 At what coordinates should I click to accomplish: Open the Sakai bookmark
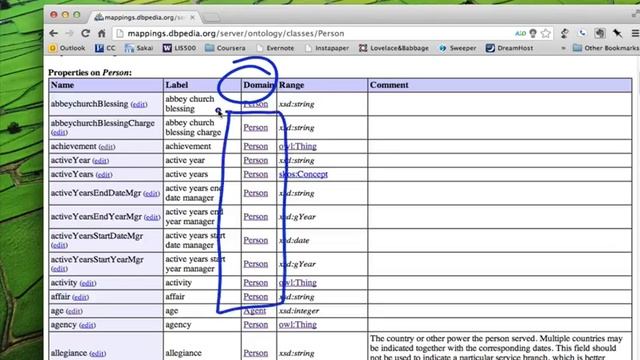tap(139, 48)
